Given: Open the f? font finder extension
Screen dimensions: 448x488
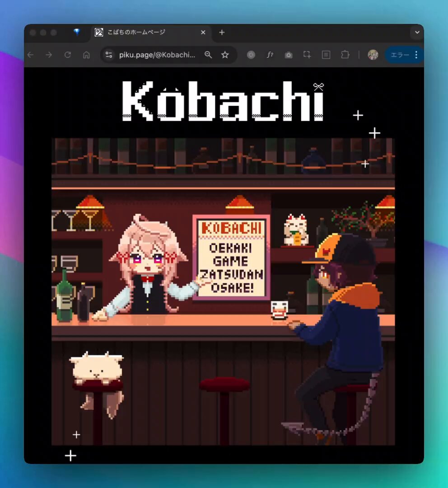Looking at the screenshot, I should click(270, 55).
